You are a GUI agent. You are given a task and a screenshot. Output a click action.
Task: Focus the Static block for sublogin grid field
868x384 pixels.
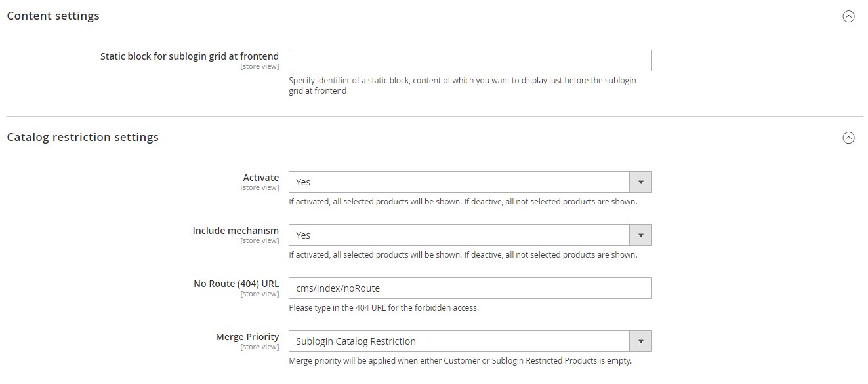pos(470,60)
